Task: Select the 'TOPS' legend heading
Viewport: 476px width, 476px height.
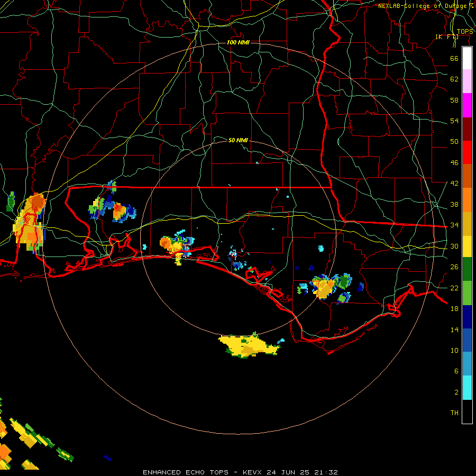Action: tap(465, 32)
